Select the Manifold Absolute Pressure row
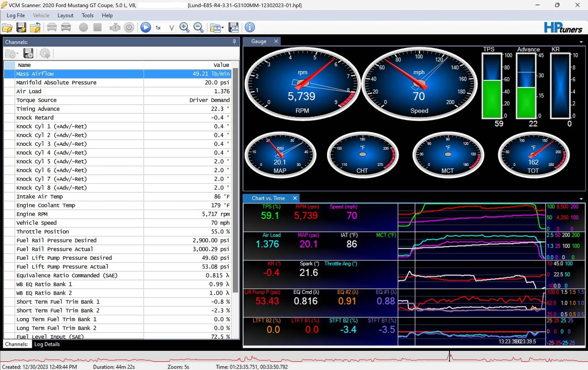This screenshot has width=588, height=370. pyautogui.click(x=118, y=83)
